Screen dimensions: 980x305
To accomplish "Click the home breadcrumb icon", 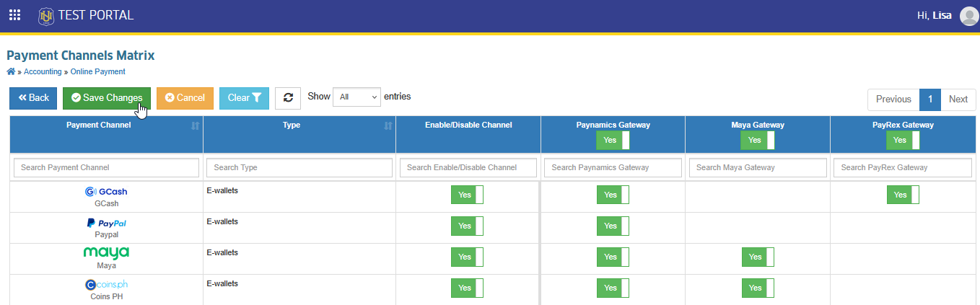I will point(11,71).
